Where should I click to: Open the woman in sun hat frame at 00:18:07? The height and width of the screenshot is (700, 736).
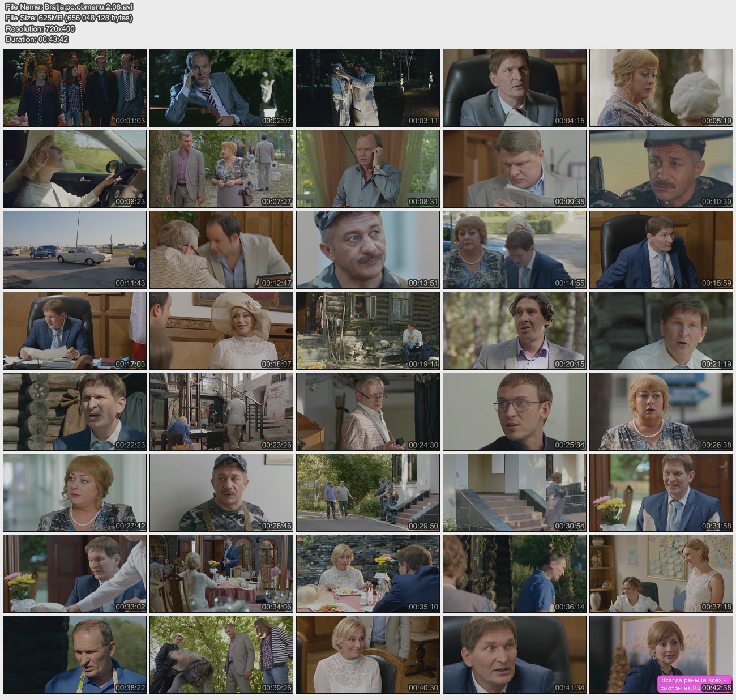221,331
